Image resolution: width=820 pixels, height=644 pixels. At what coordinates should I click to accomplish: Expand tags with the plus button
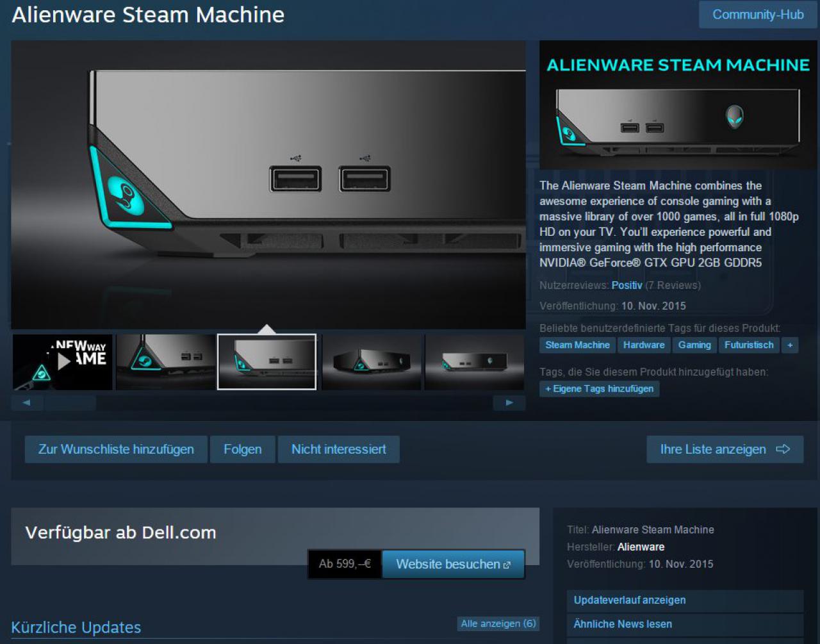[x=790, y=345]
